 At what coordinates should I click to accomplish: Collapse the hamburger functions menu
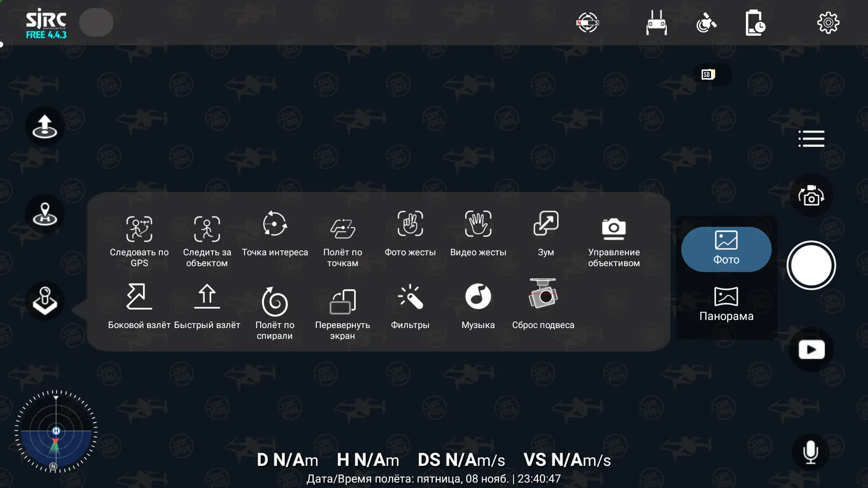tap(811, 139)
